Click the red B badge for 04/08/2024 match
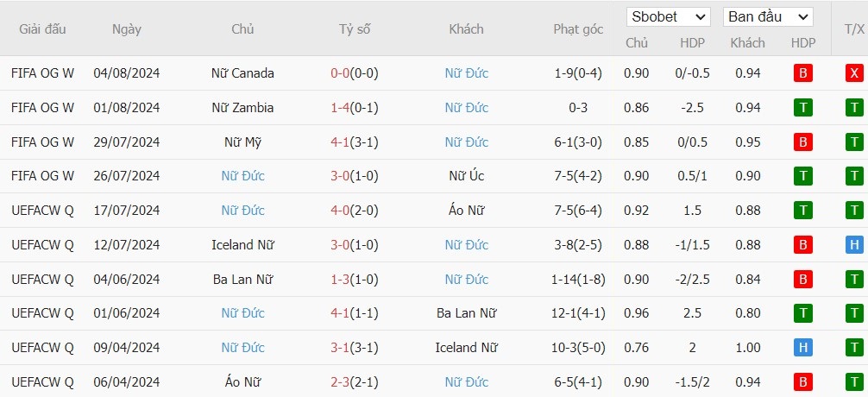Viewport: 868px width, 397px height. (x=802, y=73)
